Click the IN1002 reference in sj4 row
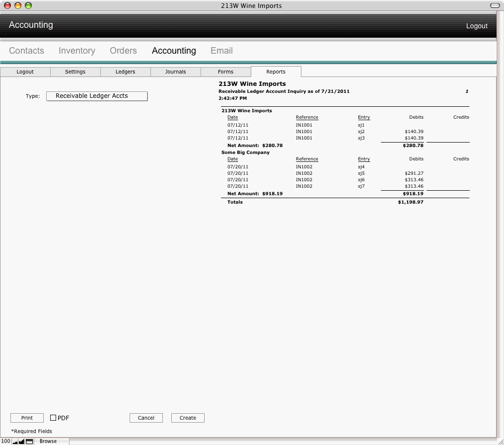This screenshot has height=445, width=504. click(304, 167)
